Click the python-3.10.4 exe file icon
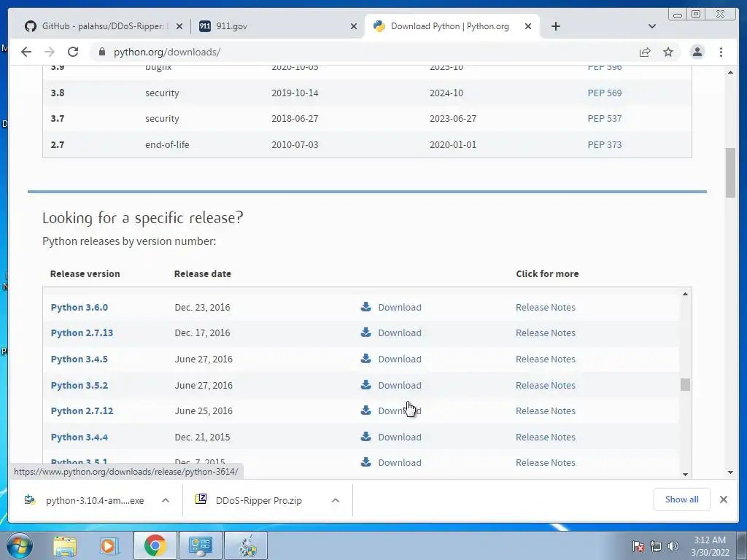Viewport: 747px width, 560px height. (x=30, y=499)
